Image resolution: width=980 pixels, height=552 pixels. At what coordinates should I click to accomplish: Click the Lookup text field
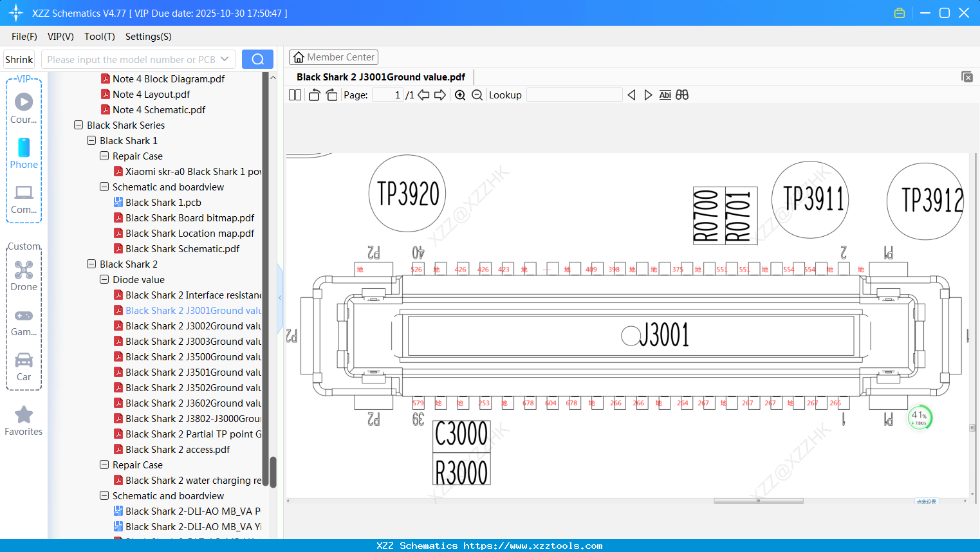[x=574, y=95]
